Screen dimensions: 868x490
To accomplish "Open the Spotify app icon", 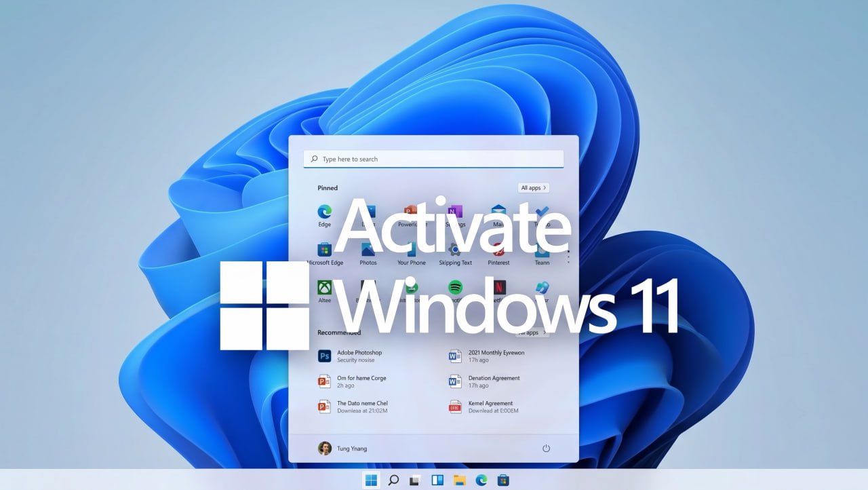I will 455,287.
